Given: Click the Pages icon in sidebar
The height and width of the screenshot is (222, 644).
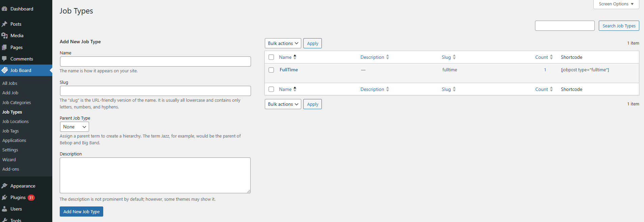Looking at the screenshot, I should (x=4, y=47).
